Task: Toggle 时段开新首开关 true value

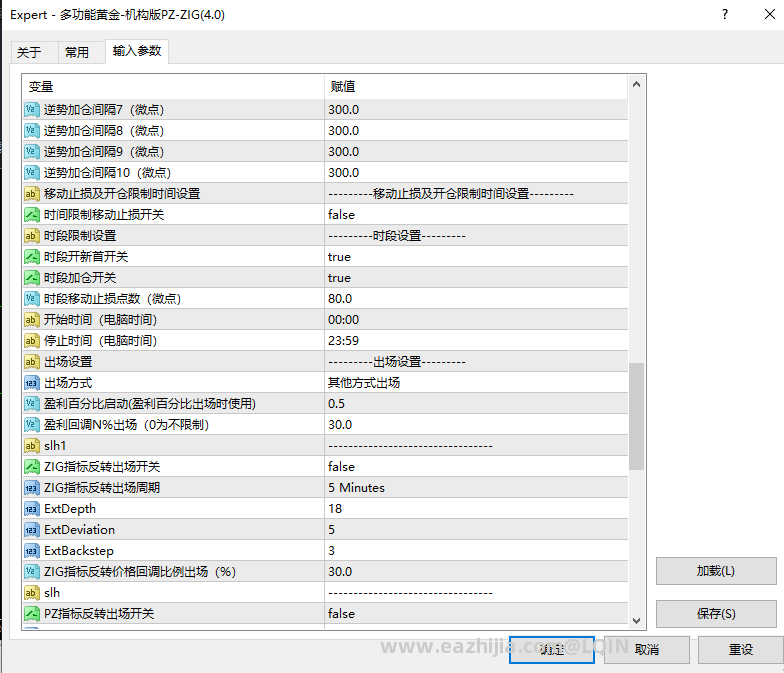Action: point(476,256)
